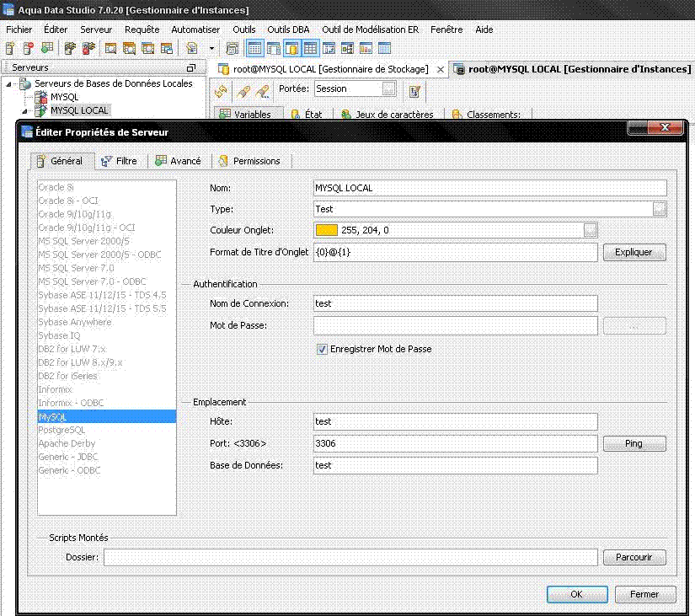Viewport: 695px width, 616px height.
Task: Click the window-with-side-panel toolbar icon
Action: click(274, 48)
